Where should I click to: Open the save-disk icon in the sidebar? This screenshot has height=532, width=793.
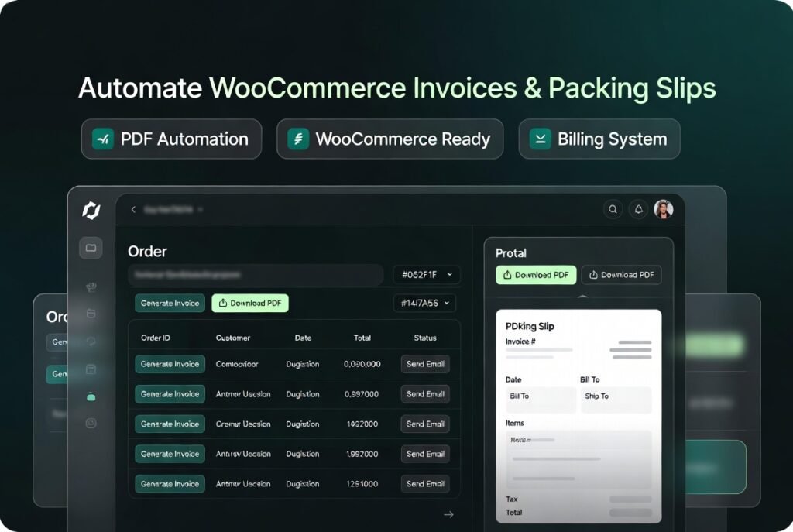pyautogui.click(x=91, y=369)
